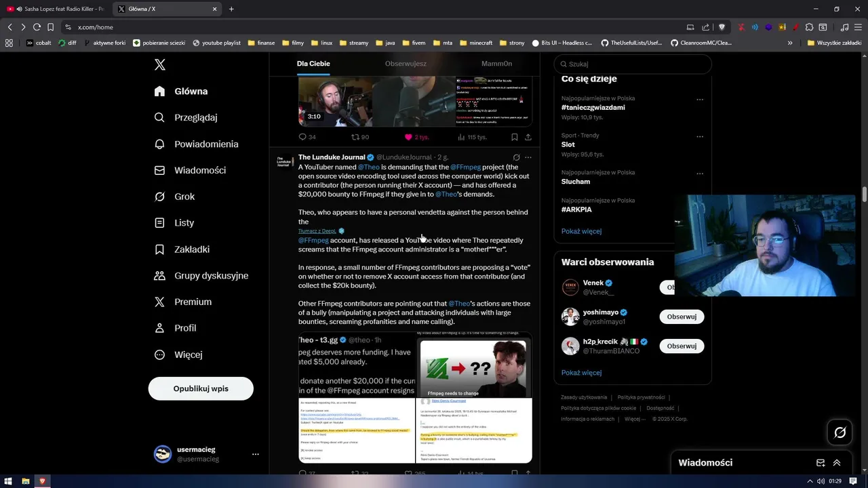Expand the Wiadomości messages panel
868x488 pixels.
tap(837, 463)
